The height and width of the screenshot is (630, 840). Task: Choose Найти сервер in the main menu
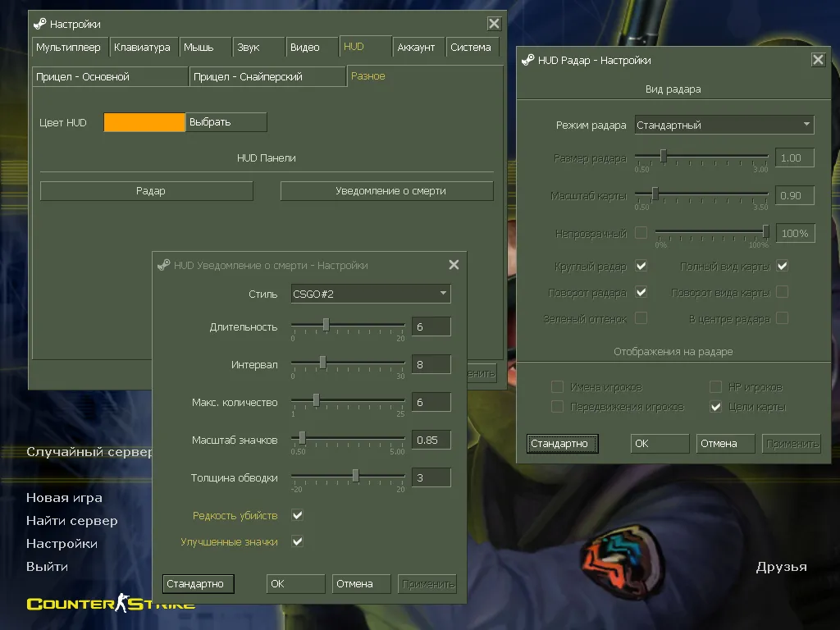[x=71, y=520]
